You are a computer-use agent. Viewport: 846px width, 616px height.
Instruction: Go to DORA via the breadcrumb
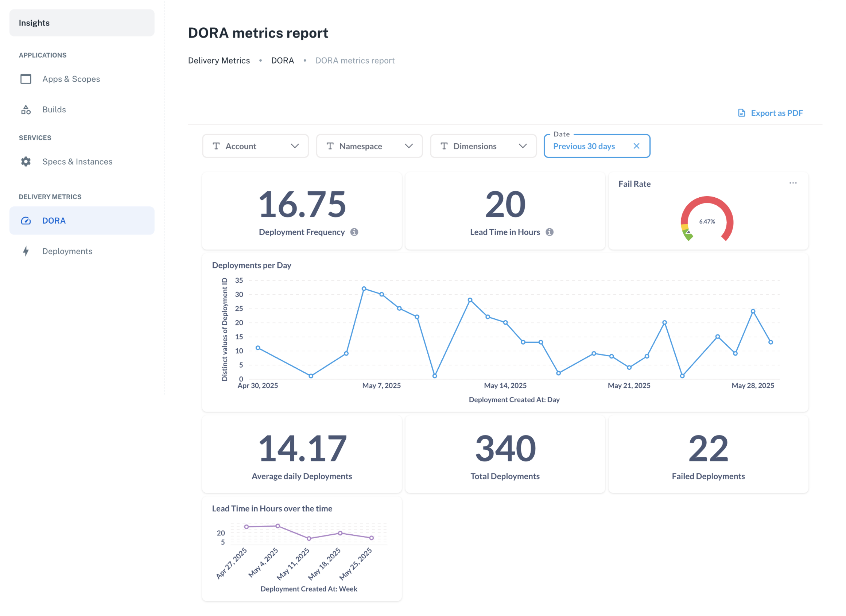pos(283,60)
